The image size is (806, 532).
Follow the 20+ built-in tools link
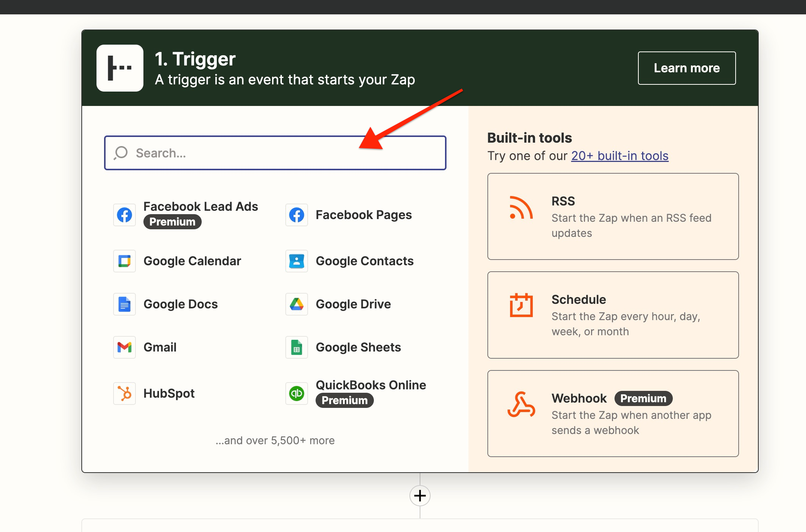620,156
